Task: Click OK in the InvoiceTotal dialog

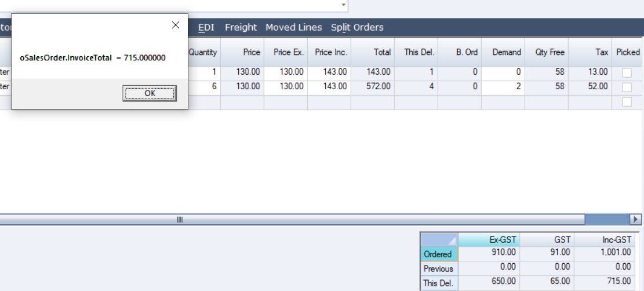Action: [149, 93]
